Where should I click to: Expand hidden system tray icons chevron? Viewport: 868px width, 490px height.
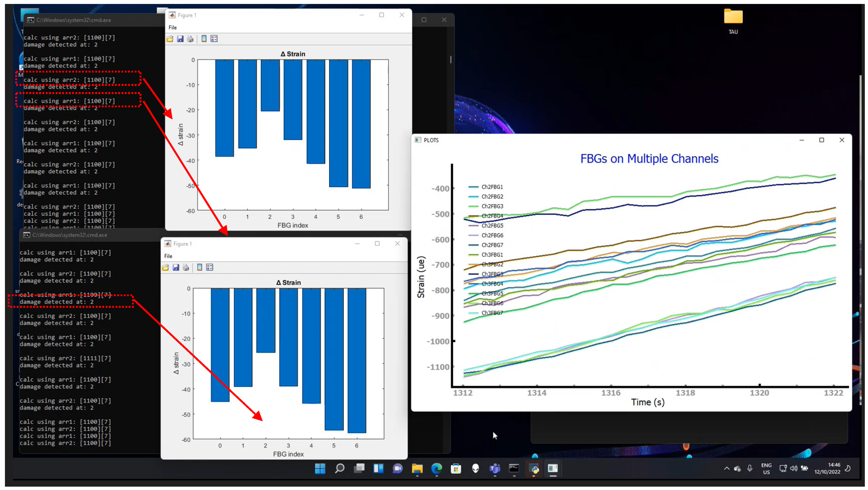click(x=727, y=468)
